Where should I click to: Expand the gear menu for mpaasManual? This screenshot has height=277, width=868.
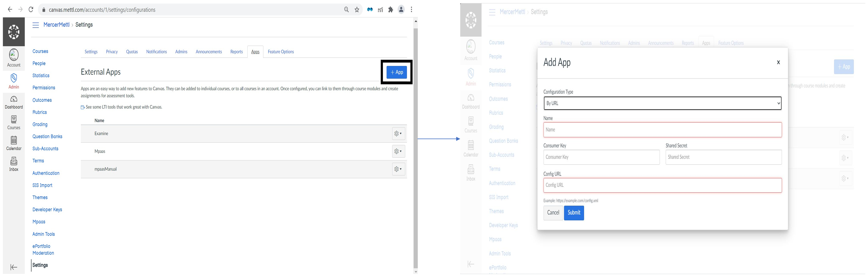point(398,169)
